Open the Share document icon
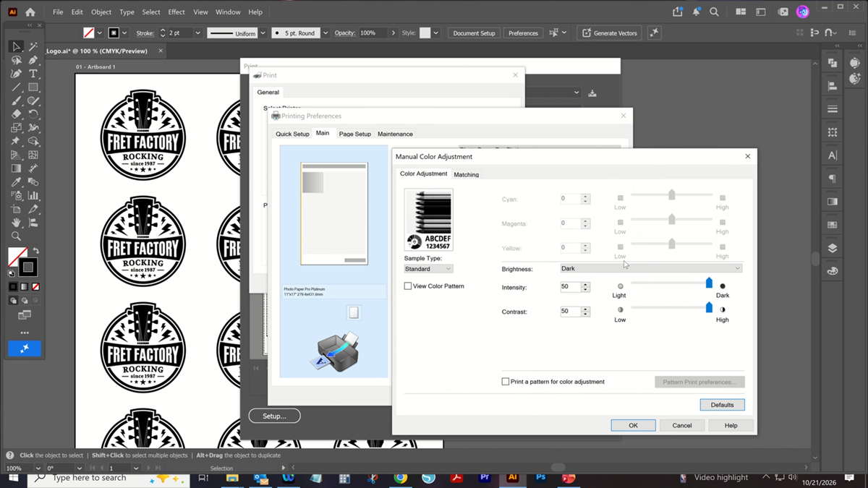This screenshot has width=868, height=488. pyautogui.click(x=677, y=12)
